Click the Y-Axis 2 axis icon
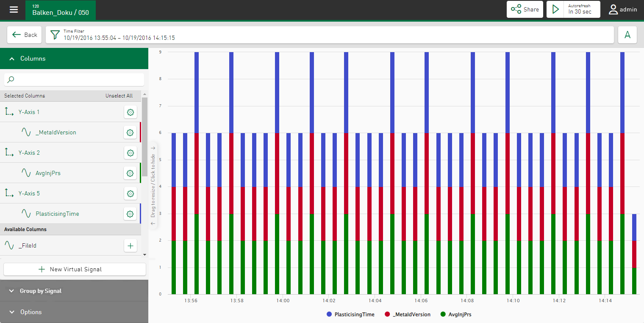Viewport: 644px width, 323px height. pyautogui.click(x=9, y=153)
